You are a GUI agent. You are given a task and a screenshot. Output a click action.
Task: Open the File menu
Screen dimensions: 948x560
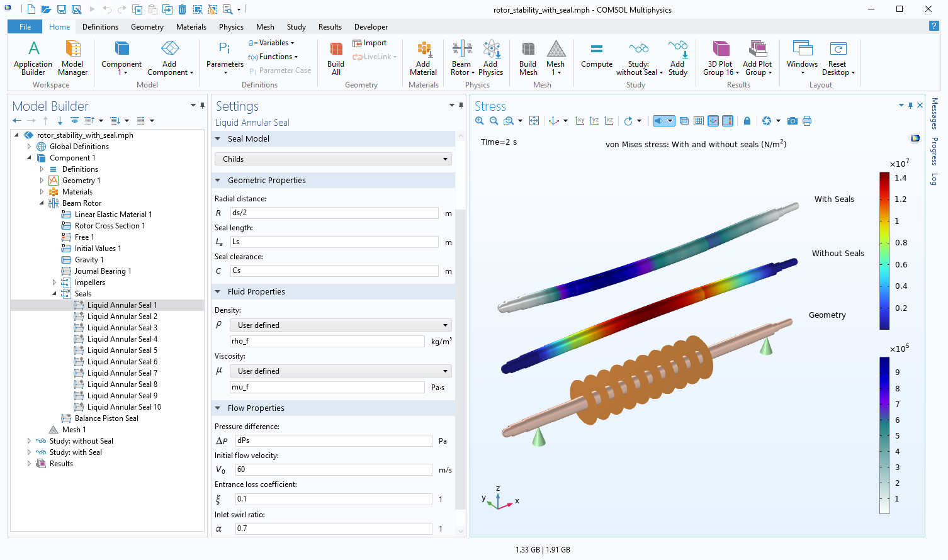pos(25,27)
